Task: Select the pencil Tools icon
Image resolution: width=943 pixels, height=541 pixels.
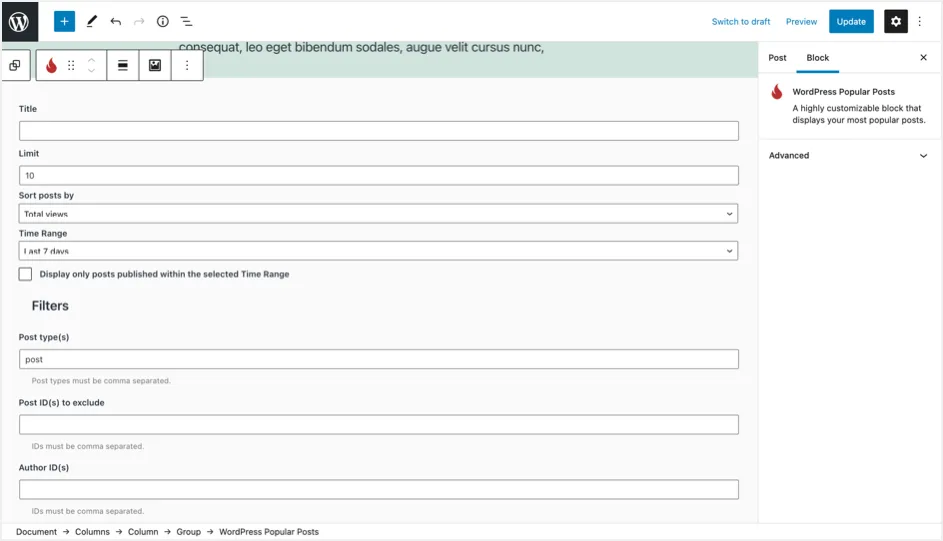Action: [x=91, y=22]
